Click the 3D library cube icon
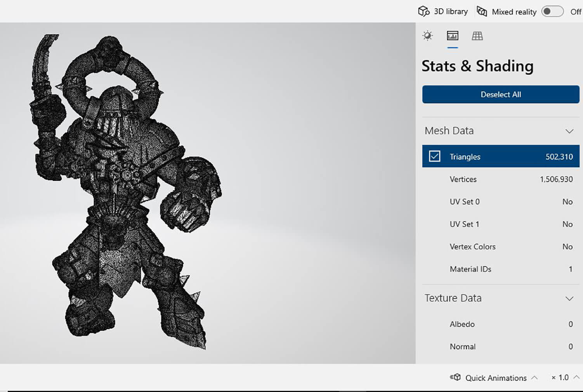Viewport: 583px width, 392px height. (x=423, y=12)
